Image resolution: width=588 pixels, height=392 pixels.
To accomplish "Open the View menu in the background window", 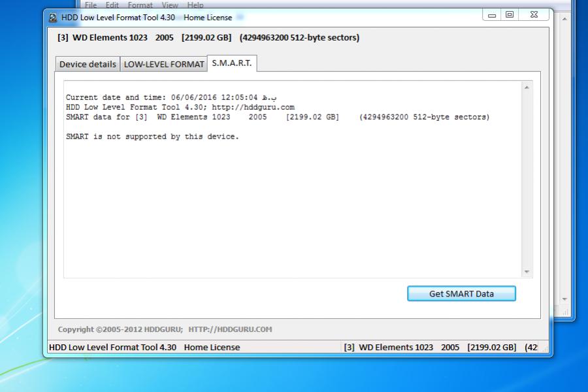I will click(170, 5).
